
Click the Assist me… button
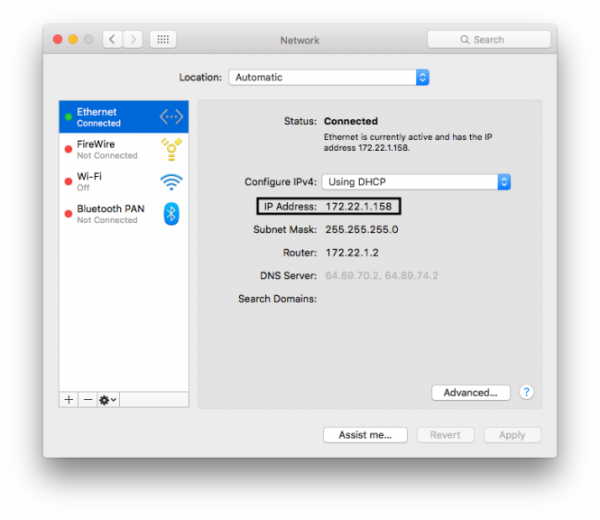click(365, 435)
